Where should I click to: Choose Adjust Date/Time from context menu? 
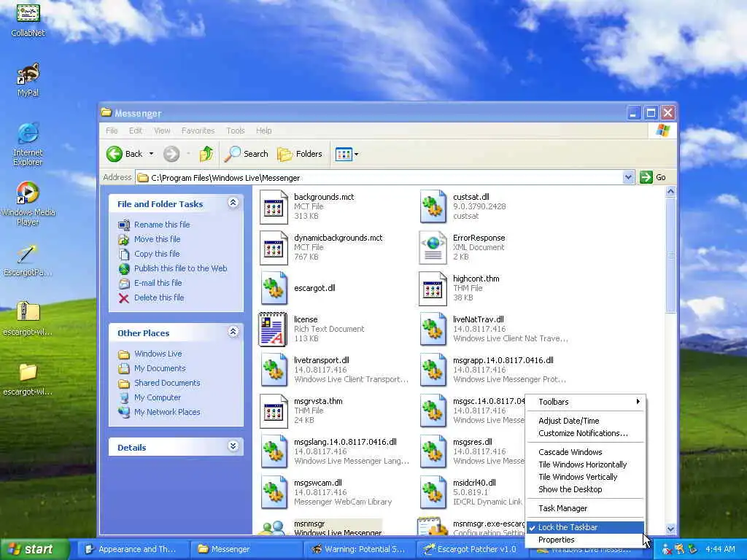(x=586, y=421)
